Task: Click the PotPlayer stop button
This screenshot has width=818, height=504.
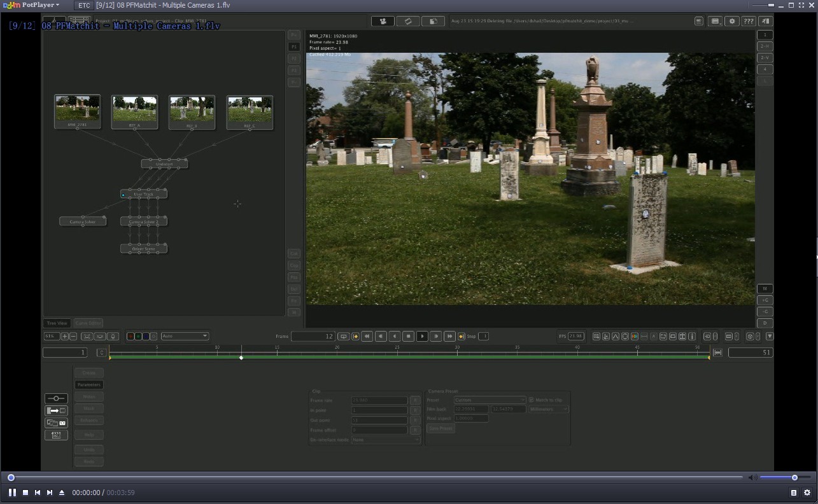Action: 25,493
